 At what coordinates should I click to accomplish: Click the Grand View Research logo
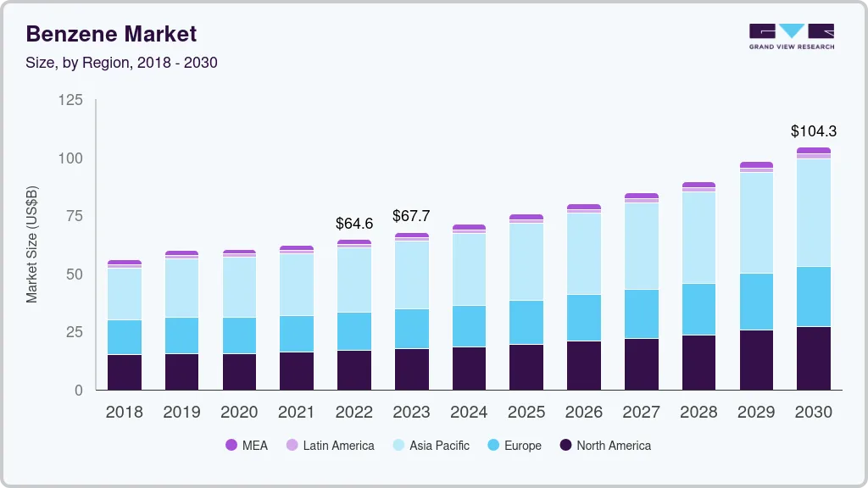[790, 36]
